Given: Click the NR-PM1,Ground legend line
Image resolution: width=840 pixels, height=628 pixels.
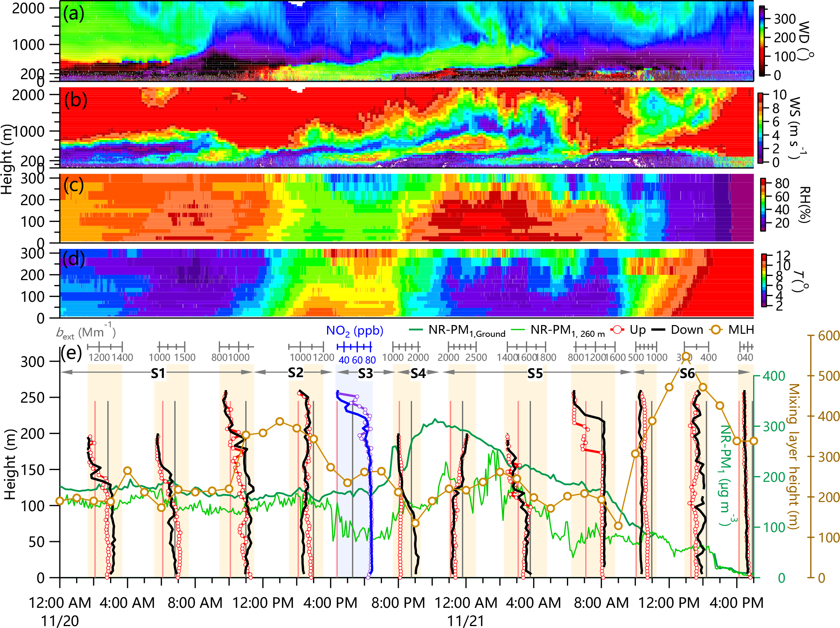Looking at the screenshot, I should click(416, 330).
